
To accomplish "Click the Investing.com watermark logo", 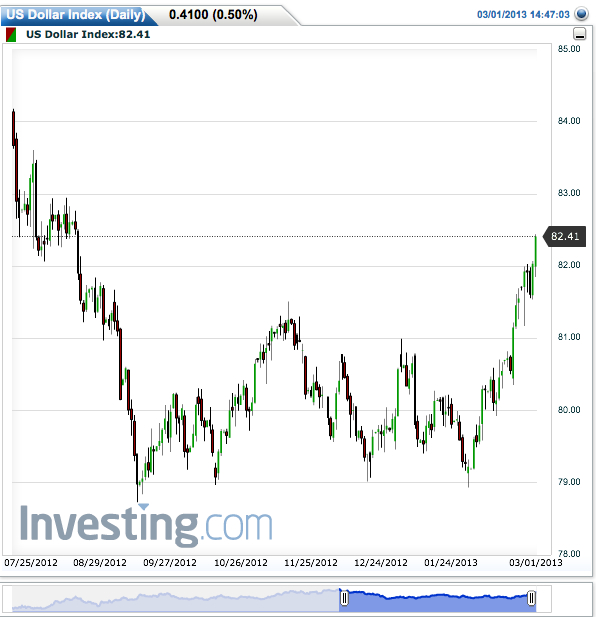I will [146, 525].
